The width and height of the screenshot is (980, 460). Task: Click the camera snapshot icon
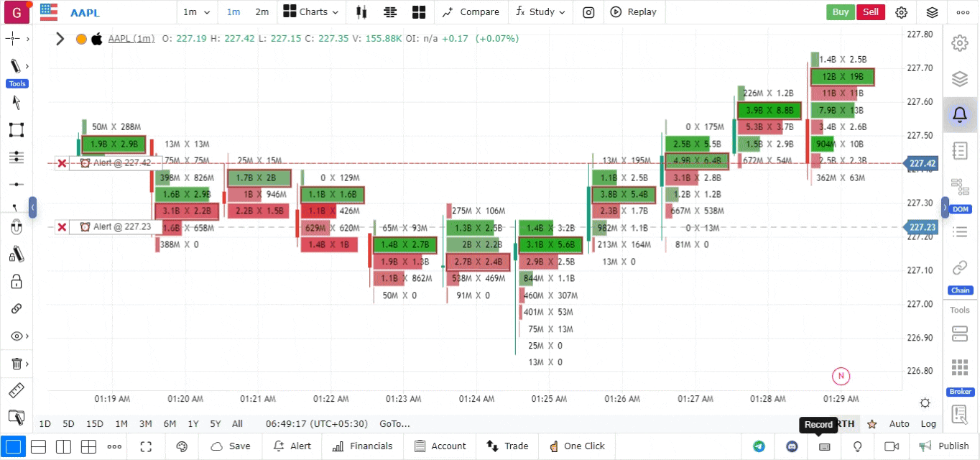click(588, 12)
